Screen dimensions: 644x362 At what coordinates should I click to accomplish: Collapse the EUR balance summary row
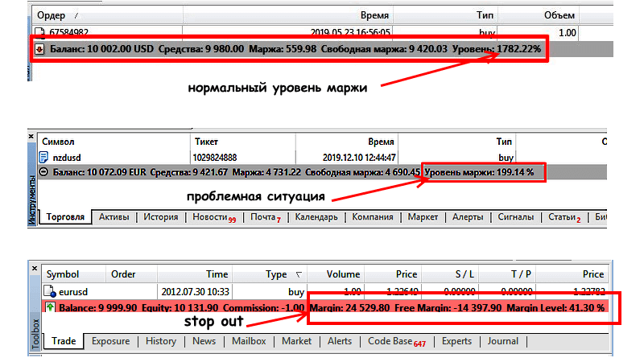44,172
